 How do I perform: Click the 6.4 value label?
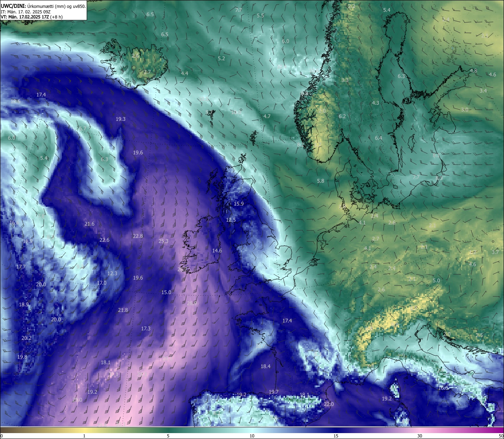pos(378,138)
